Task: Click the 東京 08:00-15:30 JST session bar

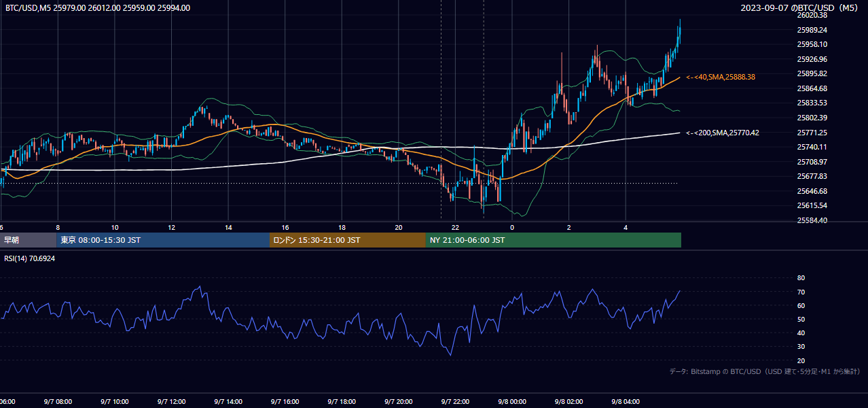Action: point(163,240)
